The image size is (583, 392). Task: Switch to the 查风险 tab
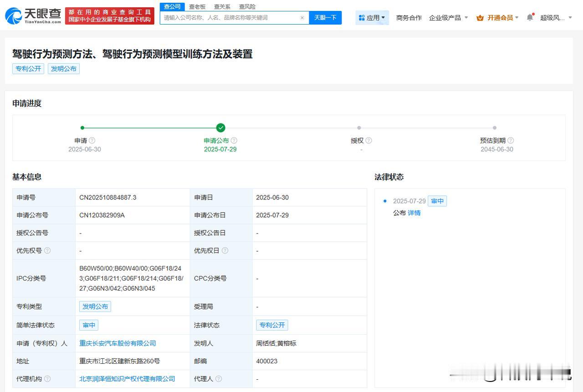click(247, 6)
